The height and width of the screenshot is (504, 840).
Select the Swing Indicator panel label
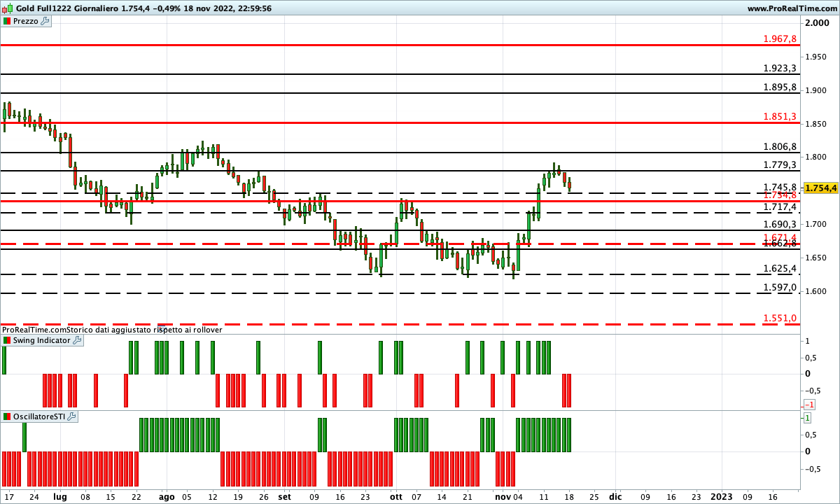point(41,340)
